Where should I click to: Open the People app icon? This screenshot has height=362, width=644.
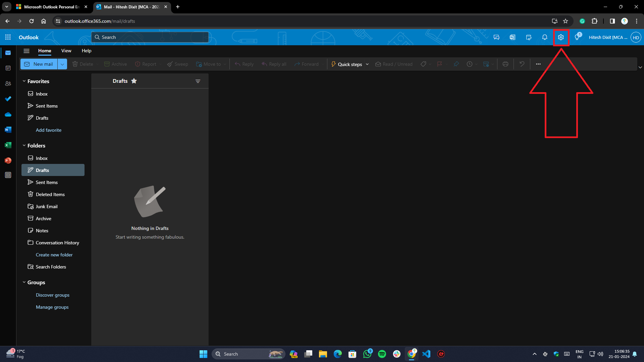click(x=8, y=83)
